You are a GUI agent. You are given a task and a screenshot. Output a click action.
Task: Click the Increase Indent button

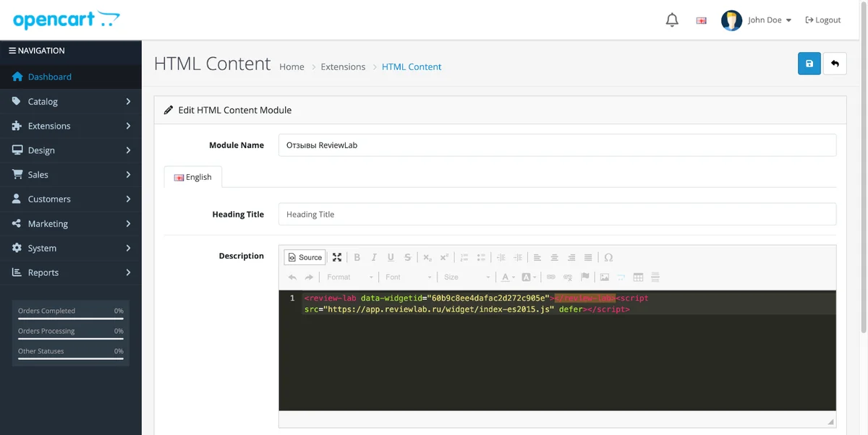coord(518,257)
